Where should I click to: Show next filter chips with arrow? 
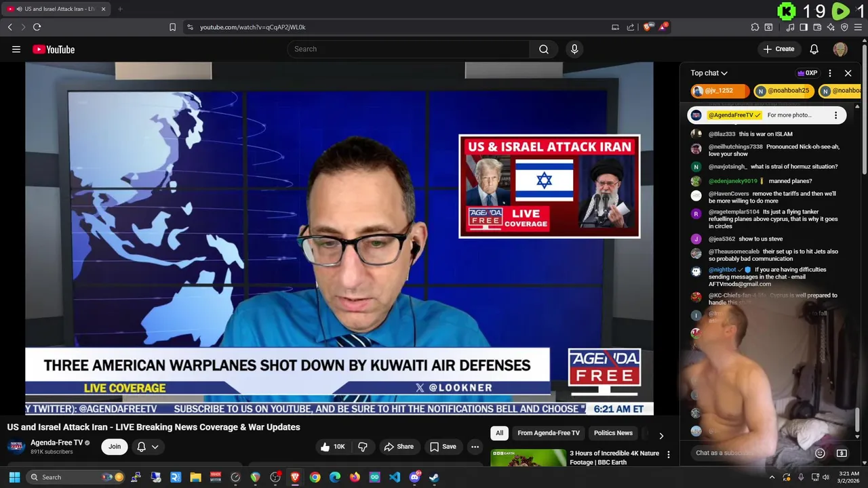[661, 436]
